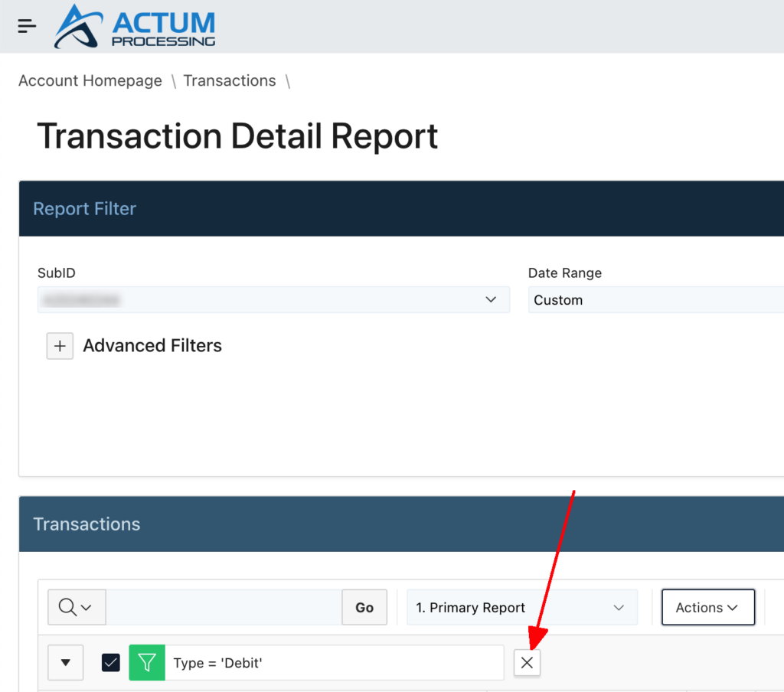784x692 pixels.
Task: Open the hamburger navigation menu
Action: (x=26, y=25)
